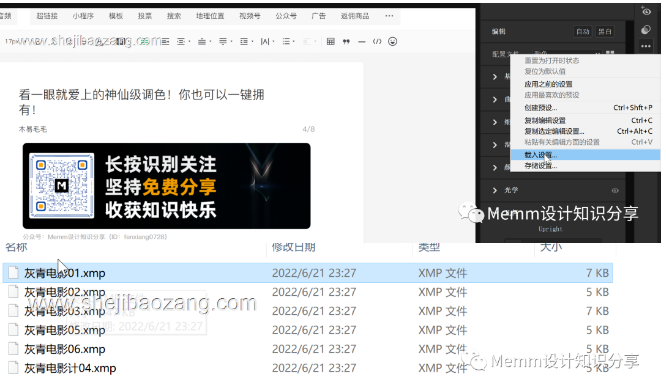666x381 pixels.
Task: Open the 地理位置 insert tab
Action: point(210,16)
